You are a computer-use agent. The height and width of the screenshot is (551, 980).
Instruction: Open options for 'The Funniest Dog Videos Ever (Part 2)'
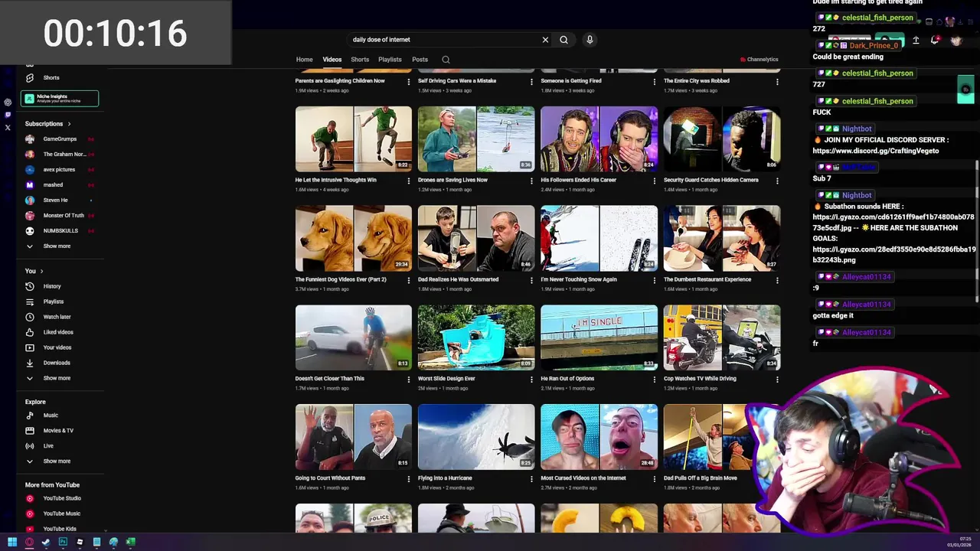(x=408, y=280)
